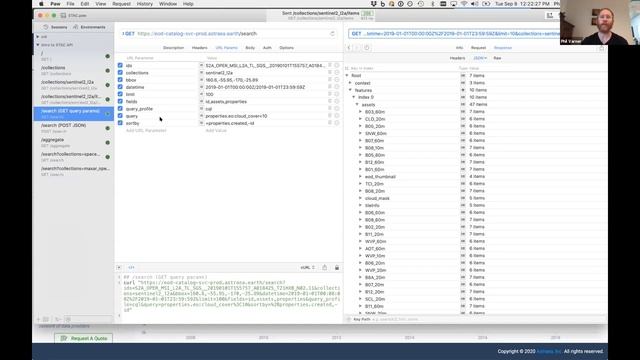Uncheck the ids parameter checkbox
The height and width of the screenshot is (360, 640).
coord(120,65)
